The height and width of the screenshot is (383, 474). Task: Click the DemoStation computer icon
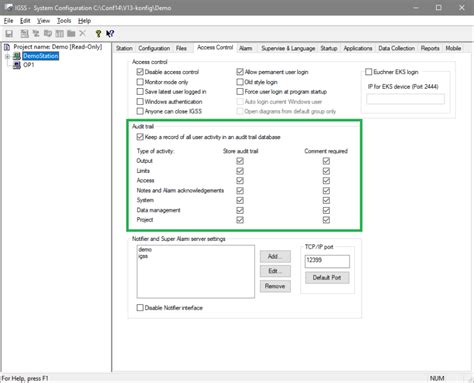pyautogui.click(x=17, y=56)
